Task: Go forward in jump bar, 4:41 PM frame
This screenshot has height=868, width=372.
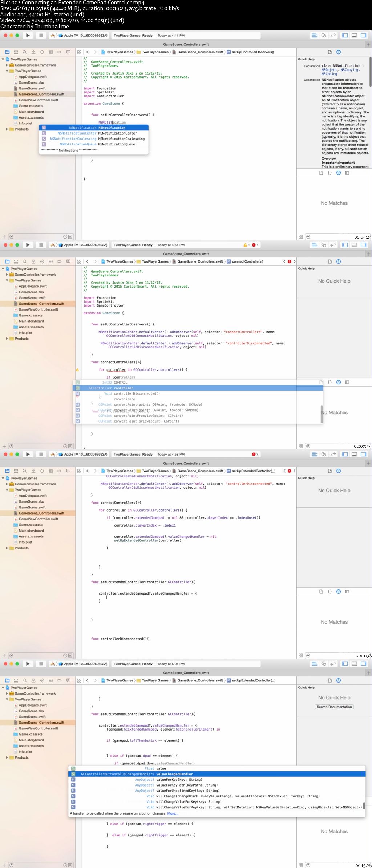Action: [95, 52]
